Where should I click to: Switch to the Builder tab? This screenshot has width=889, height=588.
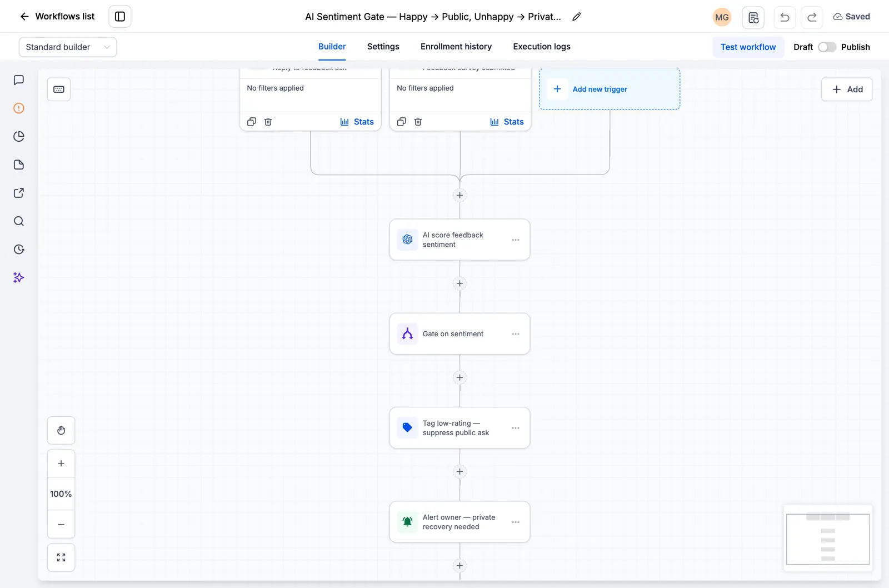coord(332,47)
